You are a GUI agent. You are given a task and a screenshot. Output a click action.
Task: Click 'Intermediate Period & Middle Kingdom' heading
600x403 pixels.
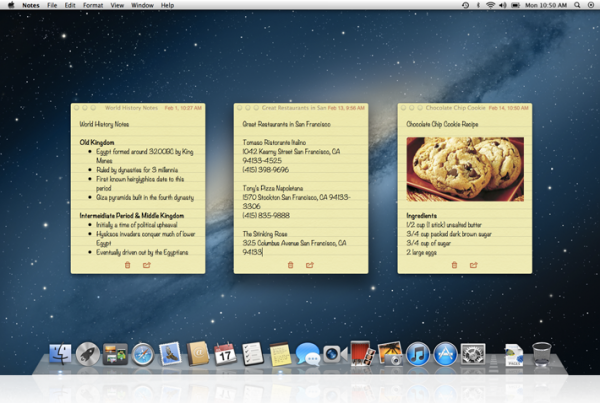click(x=132, y=215)
